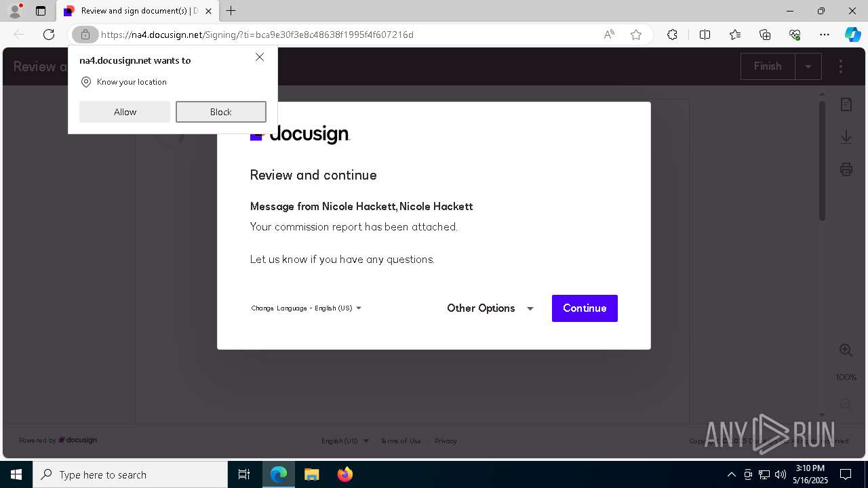Open the document view icon in sidebar

click(846, 104)
